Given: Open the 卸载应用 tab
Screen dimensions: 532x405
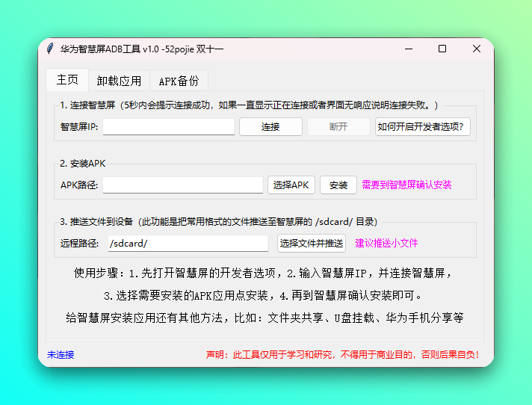Looking at the screenshot, I should point(119,81).
